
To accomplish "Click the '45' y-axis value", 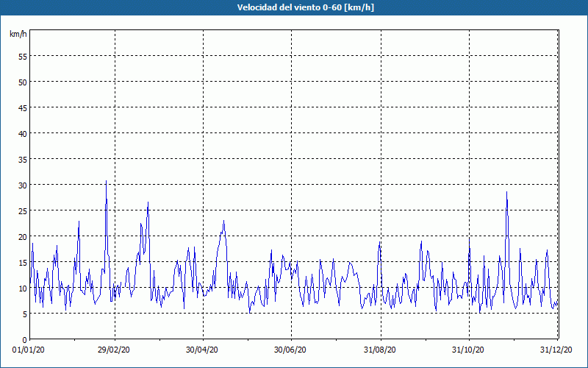I will [23, 107].
